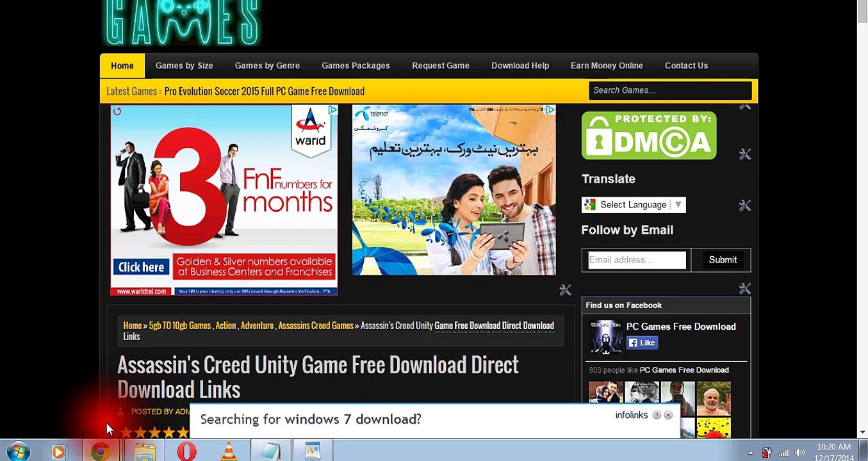Image resolution: width=868 pixels, height=461 pixels.
Task: Click the wrench icon beside the DMCA badge
Action: [744, 154]
